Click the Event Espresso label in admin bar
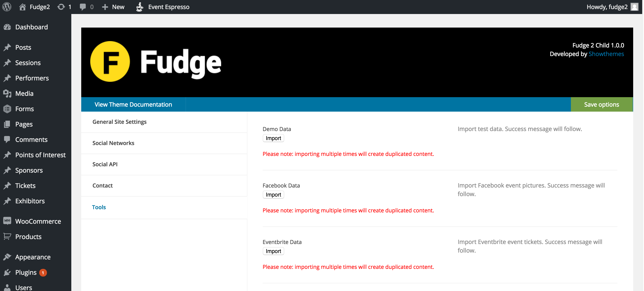Image resolution: width=644 pixels, height=291 pixels. tap(169, 7)
